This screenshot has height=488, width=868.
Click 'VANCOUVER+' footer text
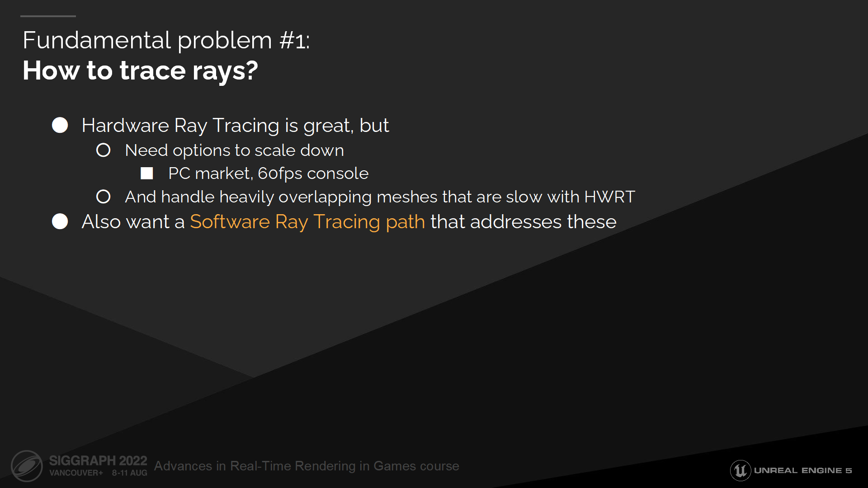[76, 473]
